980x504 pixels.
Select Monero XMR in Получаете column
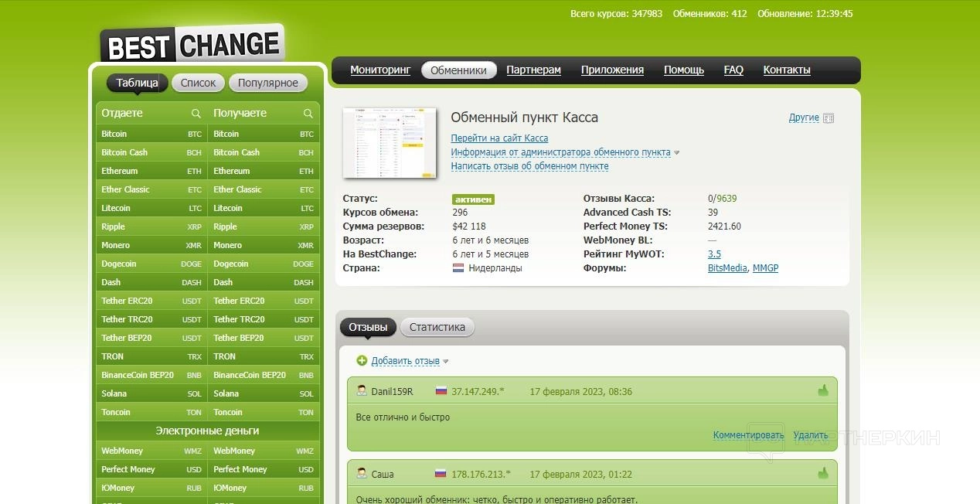coord(264,245)
